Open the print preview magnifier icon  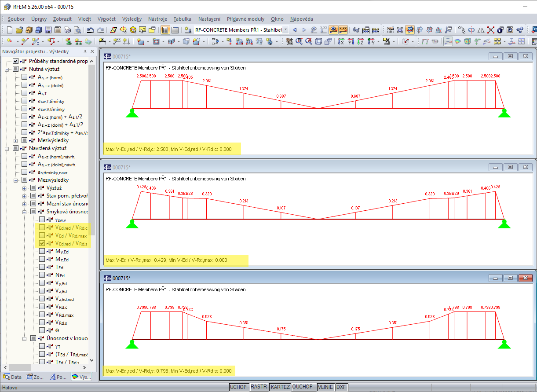click(x=77, y=30)
